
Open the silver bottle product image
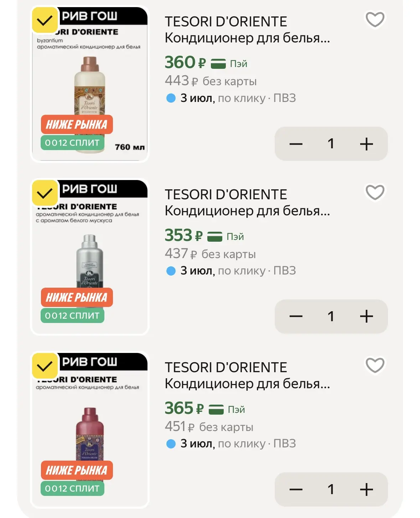[90, 257]
